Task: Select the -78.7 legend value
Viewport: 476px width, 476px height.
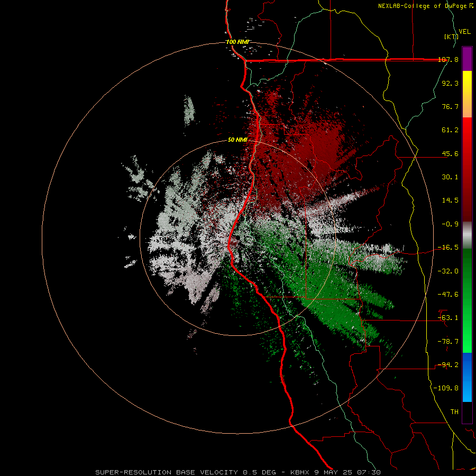Action: click(448, 342)
